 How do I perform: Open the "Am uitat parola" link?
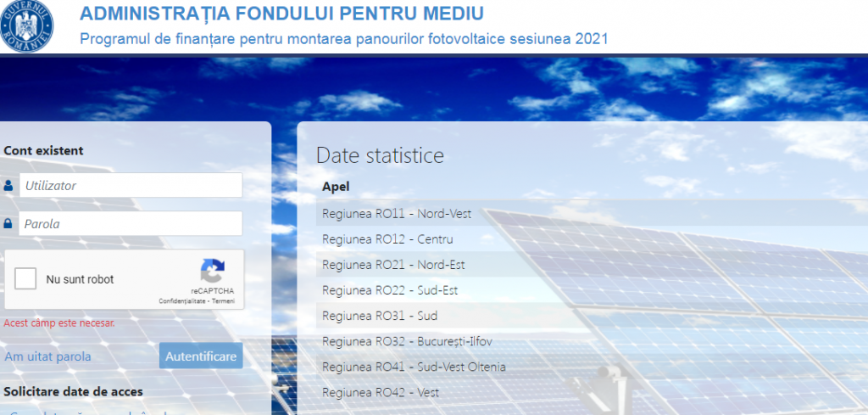pos(47,356)
